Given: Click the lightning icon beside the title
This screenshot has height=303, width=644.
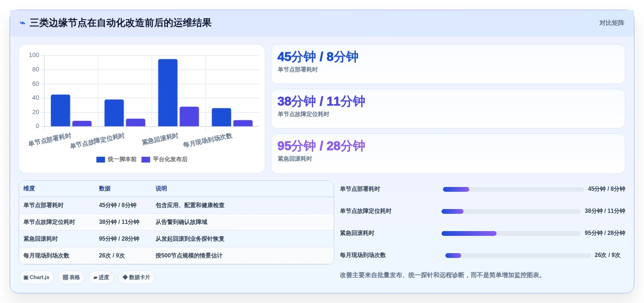Looking at the screenshot, I should [x=22, y=23].
